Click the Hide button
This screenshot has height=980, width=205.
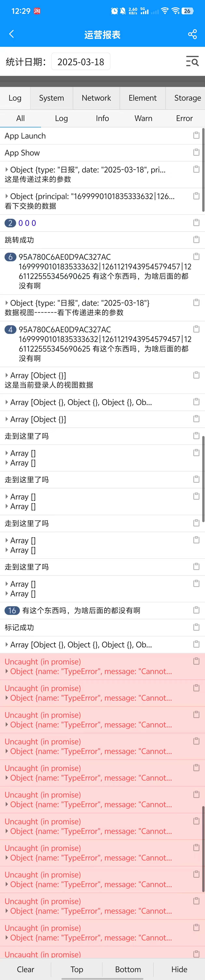point(179,969)
